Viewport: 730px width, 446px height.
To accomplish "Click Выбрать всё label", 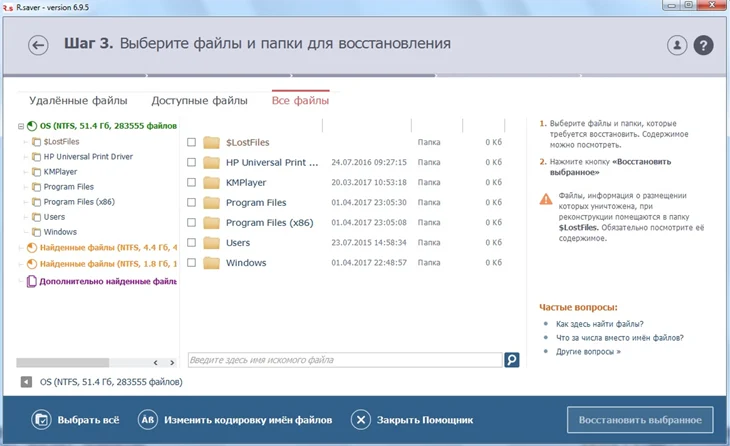I will 88,420.
